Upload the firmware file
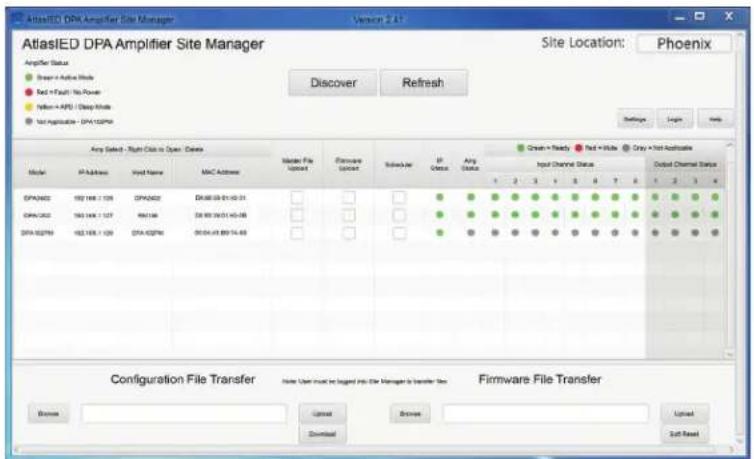The width and height of the screenshot is (754, 459). pyautogui.click(x=684, y=413)
